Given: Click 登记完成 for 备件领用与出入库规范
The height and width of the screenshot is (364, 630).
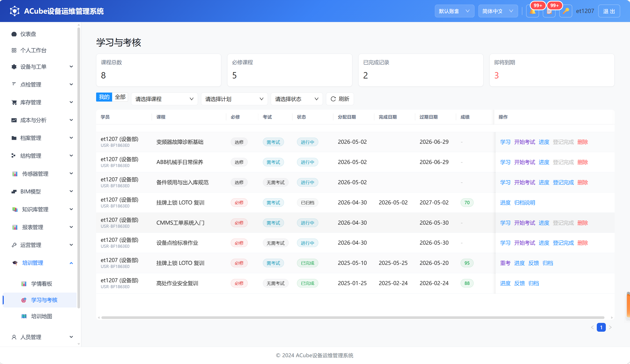Looking at the screenshot, I should pyautogui.click(x=563, y=182).
